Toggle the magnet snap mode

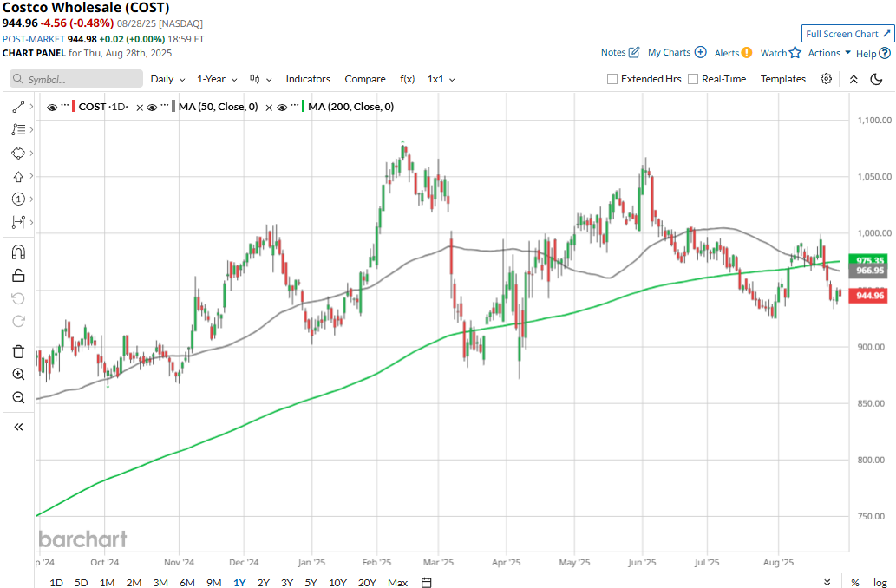18,252
